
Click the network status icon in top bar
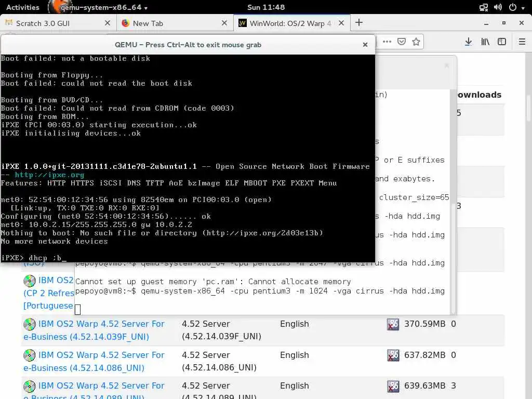[x=484, y=7]
